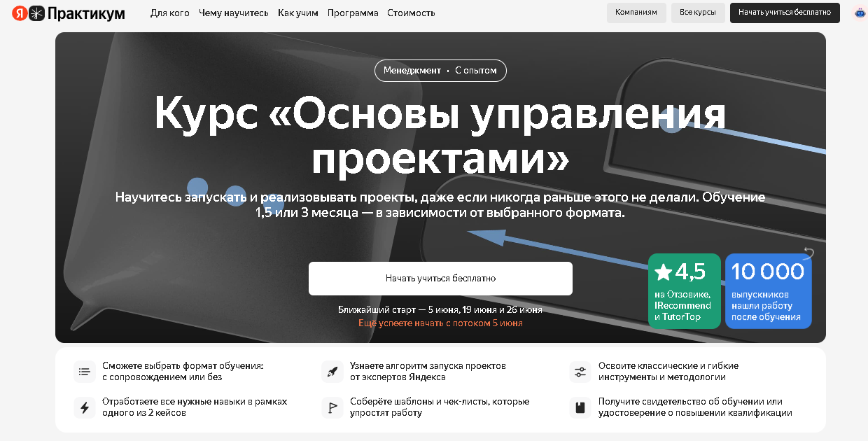Image resolution: width=868 pixels, height=441 pixels.
Task: Click the certificate icon beside training certificate
Action: pos(580,407)
